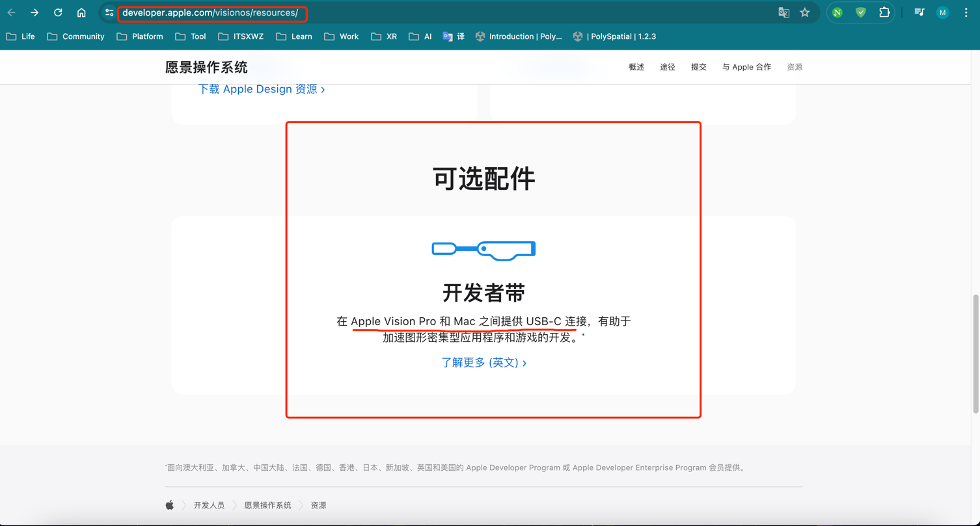Image resolution: width=980 pixels, height=526 pixels.
Task: Expand the Community bookmarks folder
Action: [75, 36]
